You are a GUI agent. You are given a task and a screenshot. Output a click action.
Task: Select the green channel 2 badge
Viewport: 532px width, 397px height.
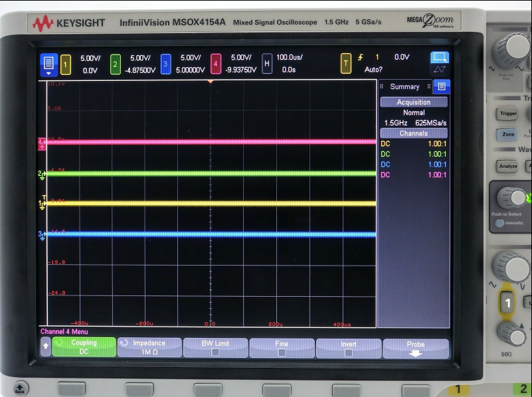click(115, 64)
